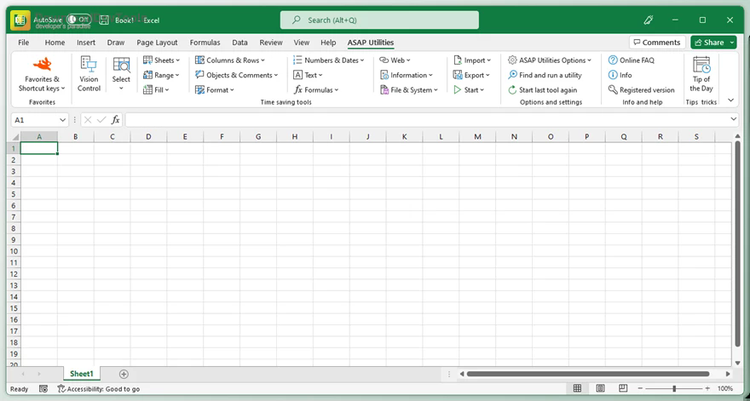The width and height of the screenshot is (750, 401).
Task: Open the Import utilities menu
Action: [472, 60]
